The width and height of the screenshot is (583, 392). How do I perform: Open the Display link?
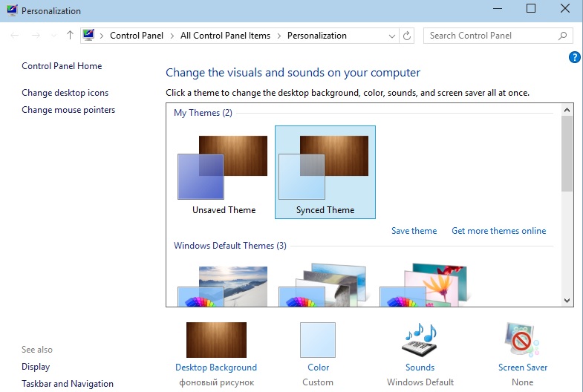36,367
